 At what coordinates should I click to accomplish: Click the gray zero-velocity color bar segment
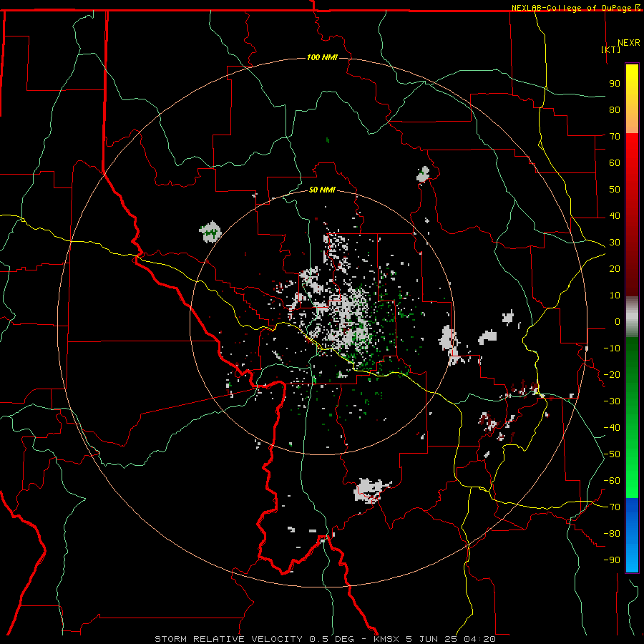pos(632,317)
